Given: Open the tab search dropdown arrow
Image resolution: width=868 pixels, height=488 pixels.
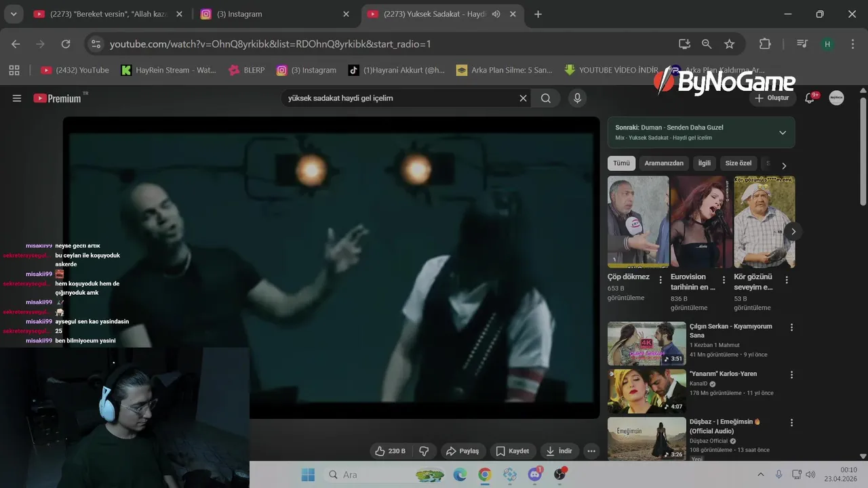Looking at the screenshot, I should point(13,14).
